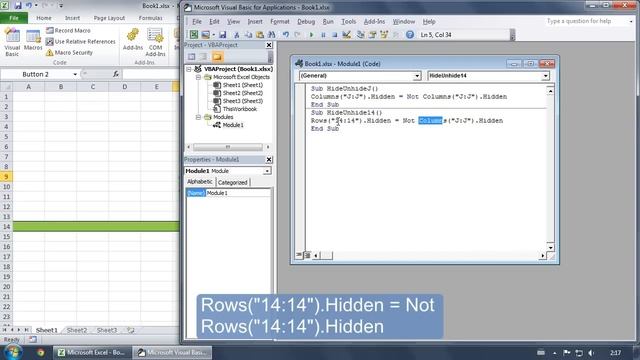Open Macro Security in Excel ribbon
Viewport: 640px width, 360px height.
(x=69, y=53)
